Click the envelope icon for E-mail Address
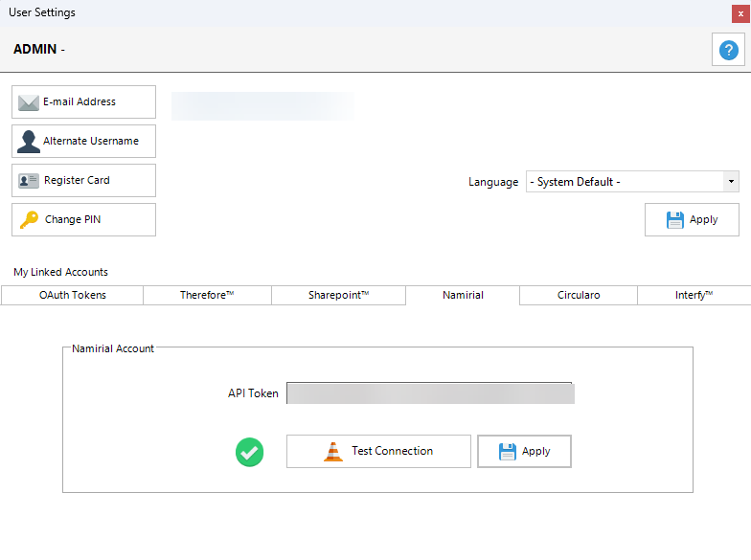This screenshot has height=560, width=751. (29, 102)
